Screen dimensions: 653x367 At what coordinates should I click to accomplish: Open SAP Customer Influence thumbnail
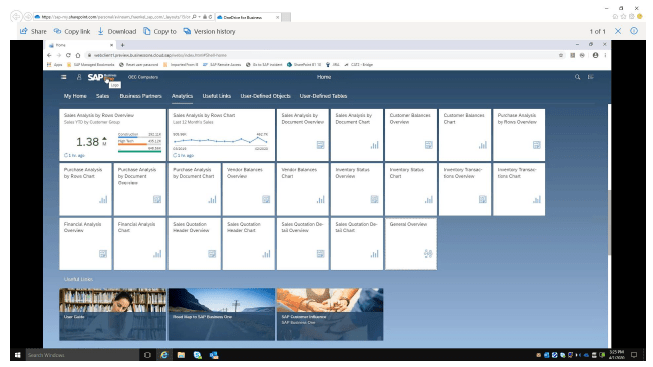[330, 315]
